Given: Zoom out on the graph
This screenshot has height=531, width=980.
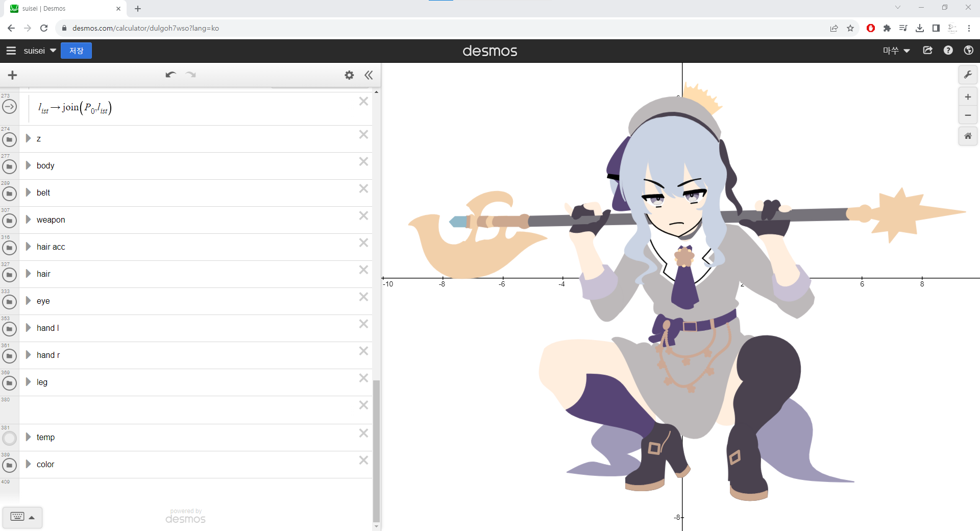Looking at the screenshot, I should (x=968, y=115).
